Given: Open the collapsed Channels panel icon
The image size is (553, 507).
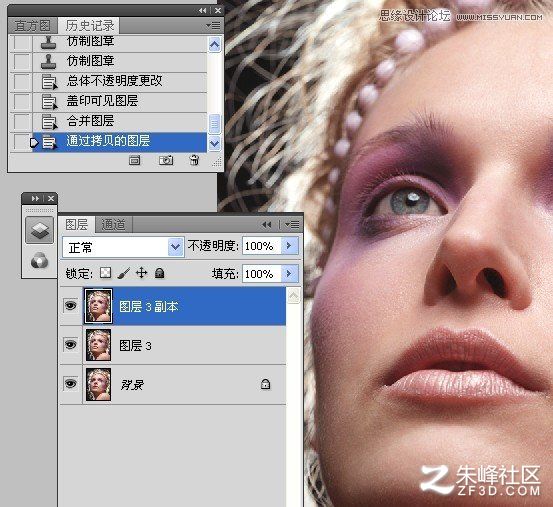Looking at the screenshot, I should tap(39, 261).
